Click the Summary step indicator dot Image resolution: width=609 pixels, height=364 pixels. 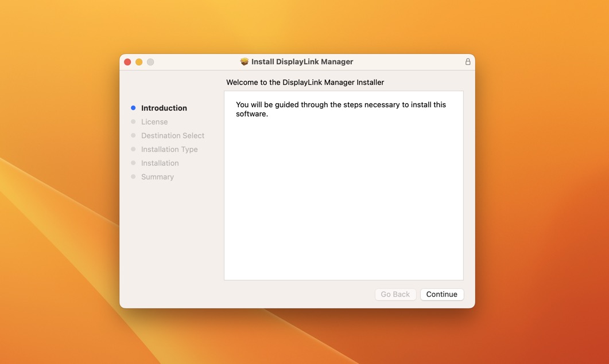(x=133, y=176)
